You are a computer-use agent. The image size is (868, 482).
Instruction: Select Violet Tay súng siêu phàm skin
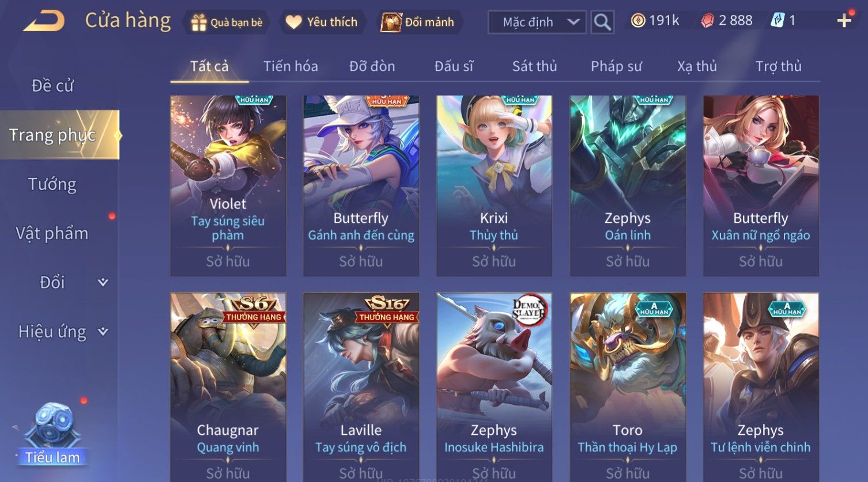click(x=228, y=185)
